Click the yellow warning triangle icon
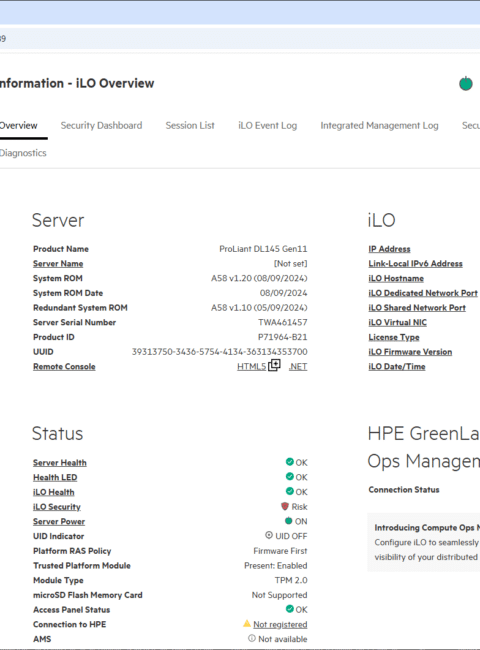480x650 pixels. [247, 623]
